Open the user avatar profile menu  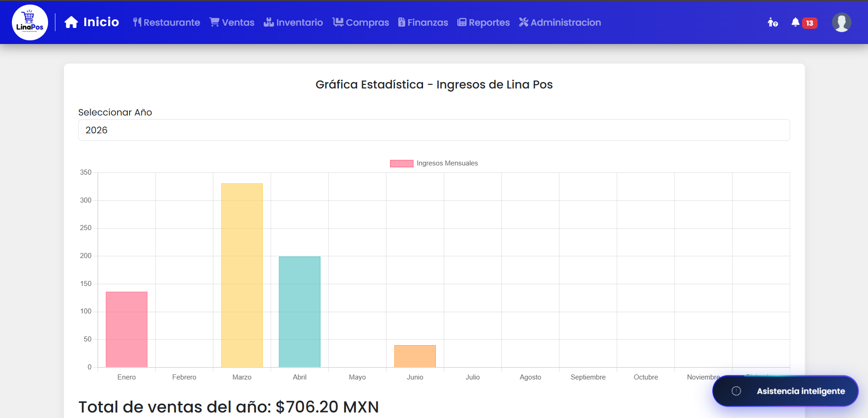coord(841,22)
